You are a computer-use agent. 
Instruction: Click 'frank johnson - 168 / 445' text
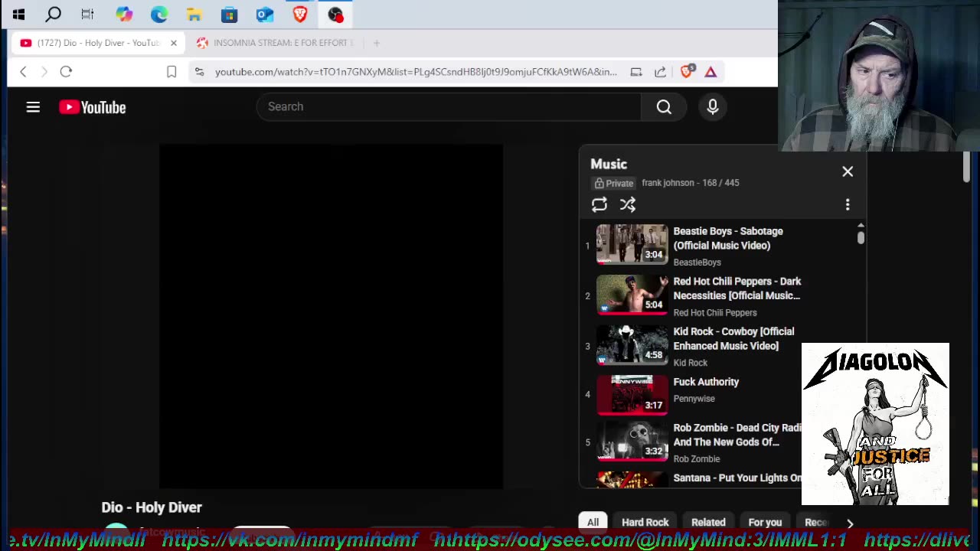tap(691, 183)
